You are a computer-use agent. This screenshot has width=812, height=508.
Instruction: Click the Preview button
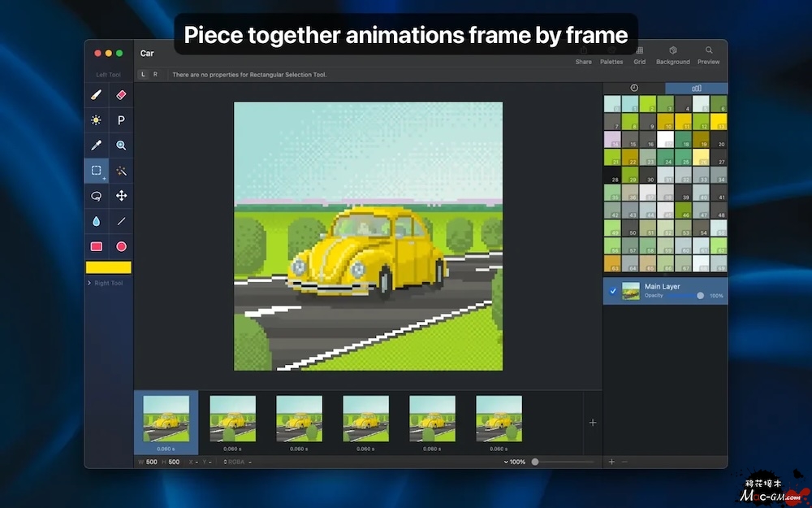(x=709, y=55)
